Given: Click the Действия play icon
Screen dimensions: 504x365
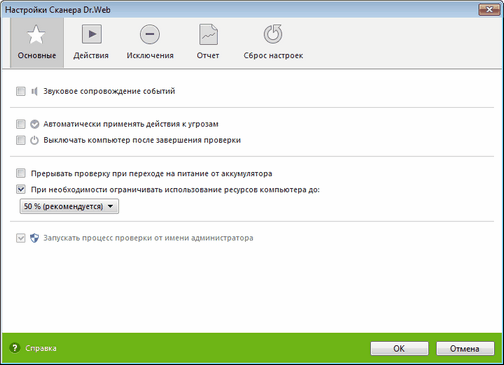Looking at the screenshot, I should pyautogui.click(x=92, y=34).
